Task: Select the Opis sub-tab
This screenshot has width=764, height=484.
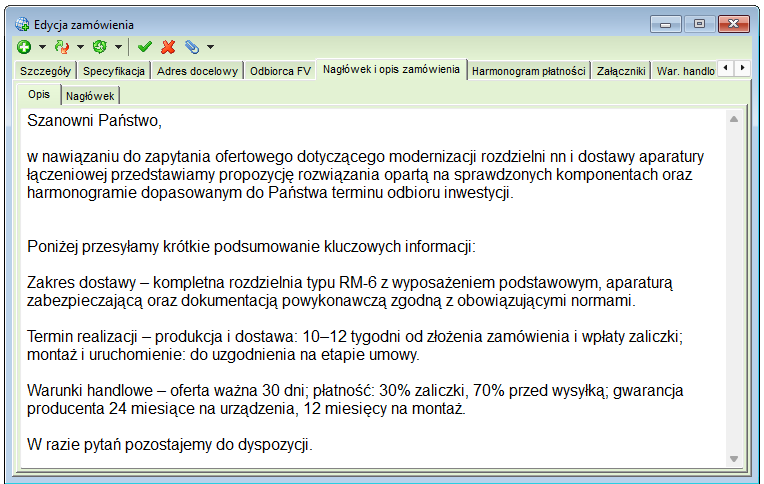Action: [39, 94]
